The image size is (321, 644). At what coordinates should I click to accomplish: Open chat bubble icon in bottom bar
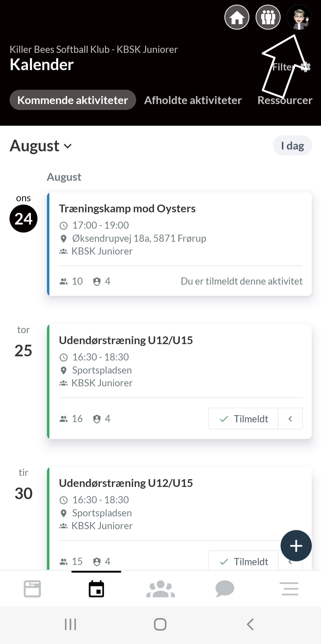[225, 589]
